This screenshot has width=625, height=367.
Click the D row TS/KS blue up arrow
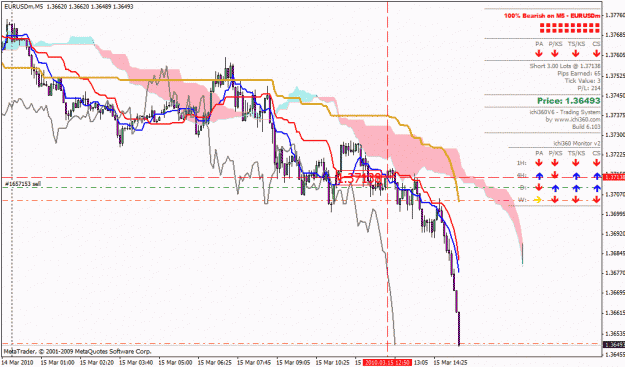click(x=576, y=187)
